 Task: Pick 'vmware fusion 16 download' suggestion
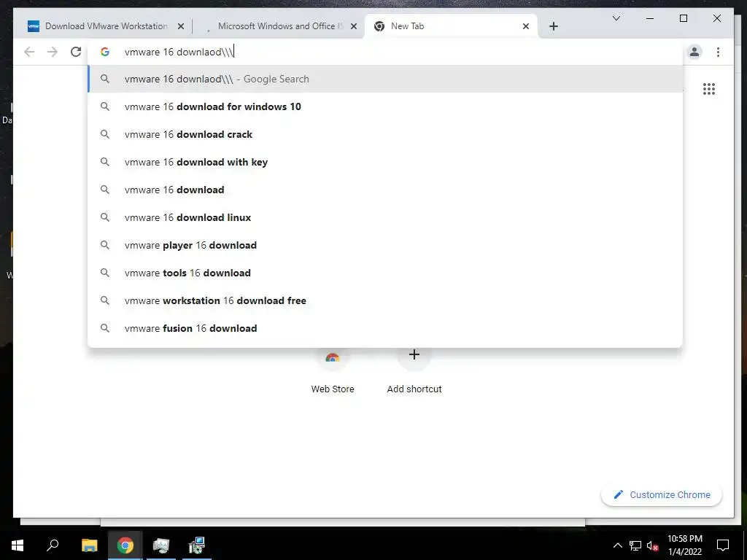tap(385, 328)
